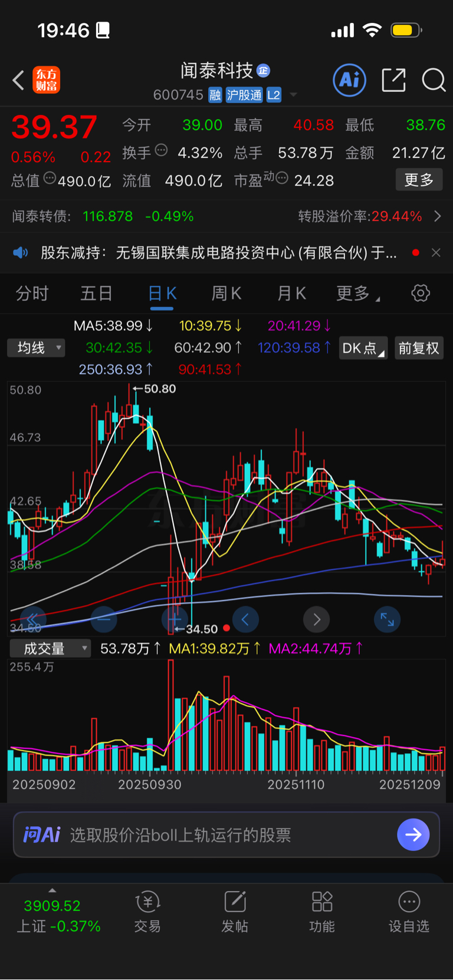
Task: Tap the 问Ai logo
Action: (x=41, y=834)
